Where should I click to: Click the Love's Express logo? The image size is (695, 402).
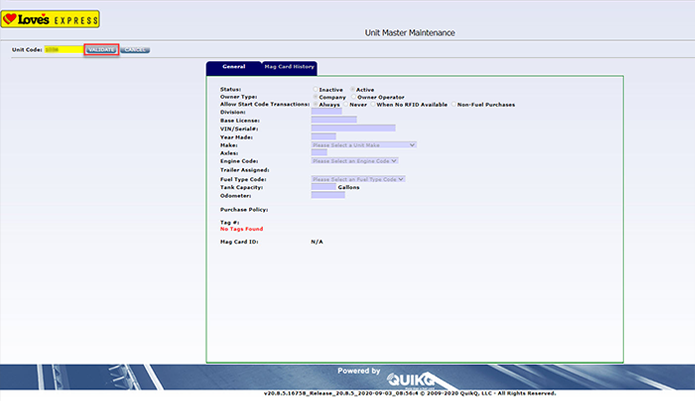pos(50,19)
